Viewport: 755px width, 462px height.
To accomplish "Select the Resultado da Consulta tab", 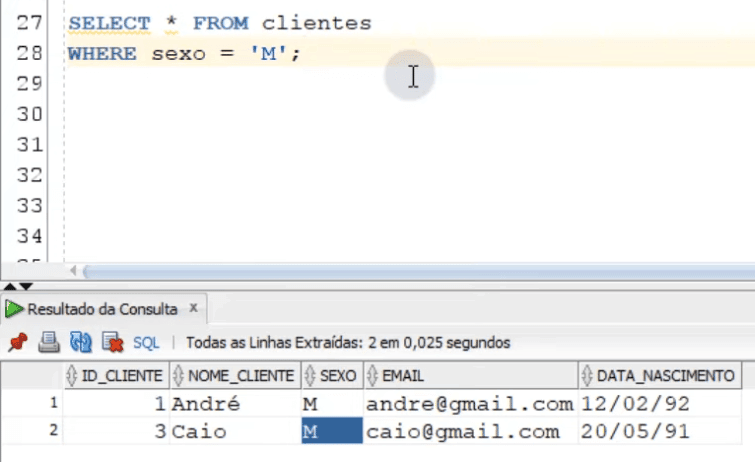I will tap(100, 309).
